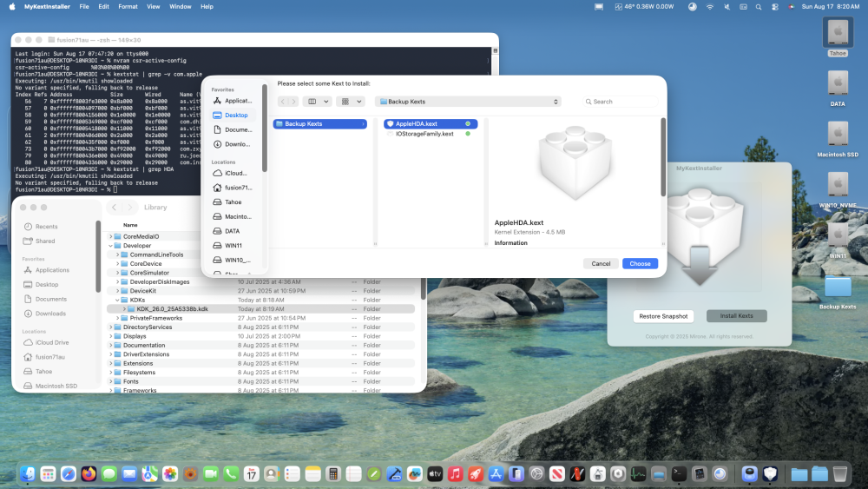
Task: Click the Restore Snapshot button
Action: tap(663, 316)
